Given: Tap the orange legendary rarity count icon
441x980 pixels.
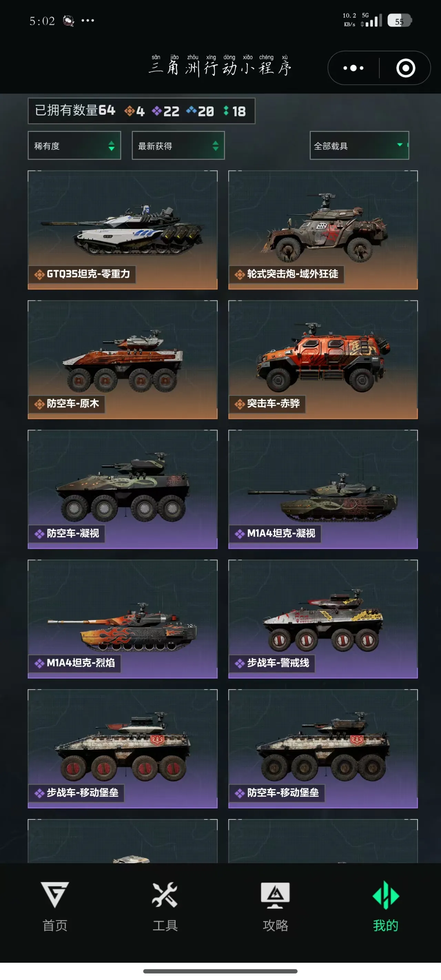Looking at the screenshot, I should coord(129,111).
